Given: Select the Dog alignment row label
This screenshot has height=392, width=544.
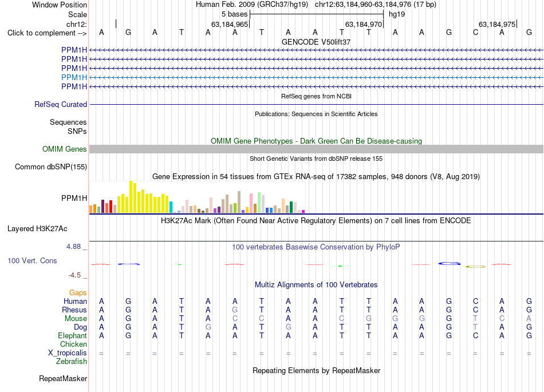Looking at the screenshot, I should click(x=80, y=327).
